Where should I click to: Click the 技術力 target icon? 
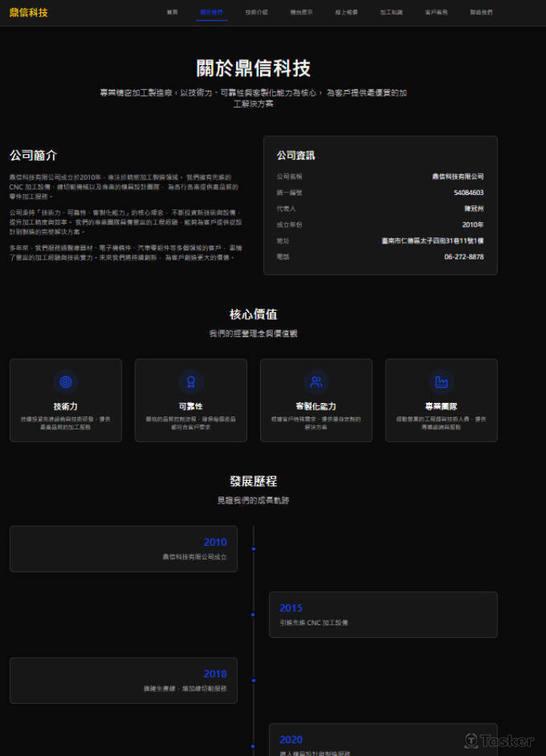[x=66, y=382]
